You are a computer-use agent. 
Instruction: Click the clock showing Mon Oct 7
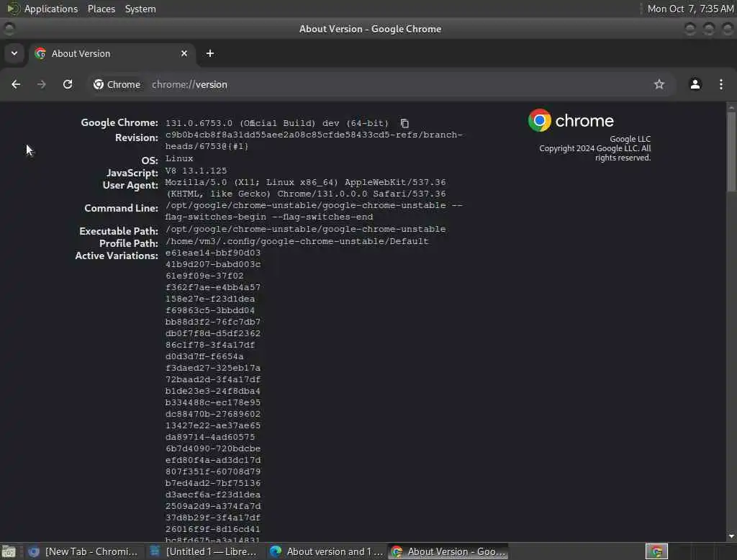tap(690, 9)
